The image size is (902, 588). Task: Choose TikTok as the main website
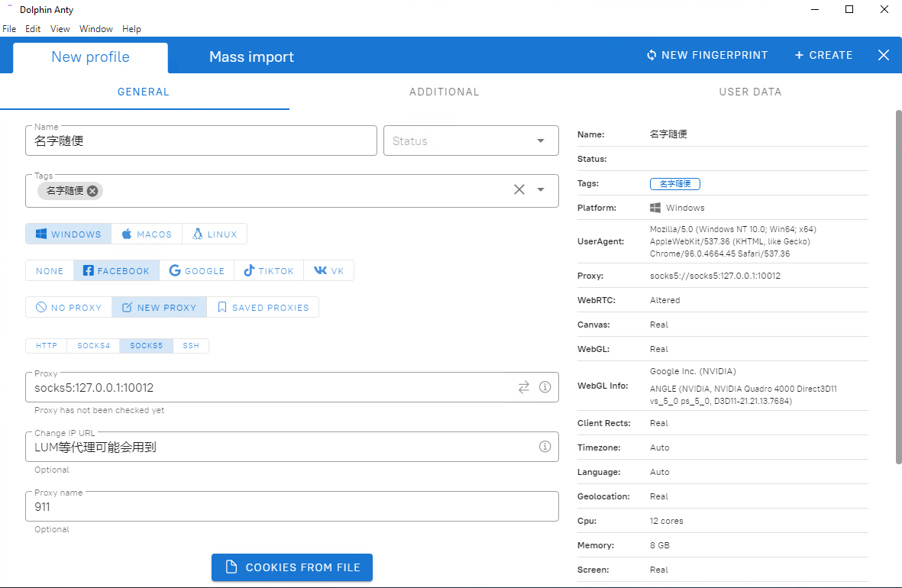(x=269, y=271)
